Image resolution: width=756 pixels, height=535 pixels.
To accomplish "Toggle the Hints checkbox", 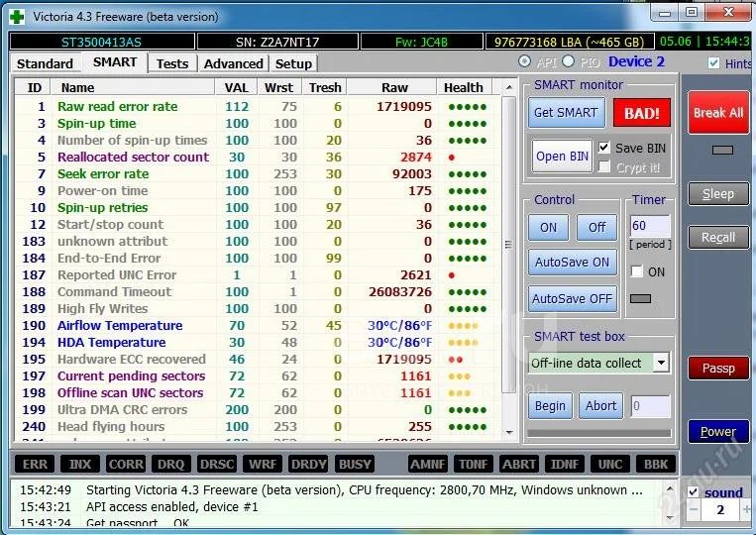I will click(714, 63).
